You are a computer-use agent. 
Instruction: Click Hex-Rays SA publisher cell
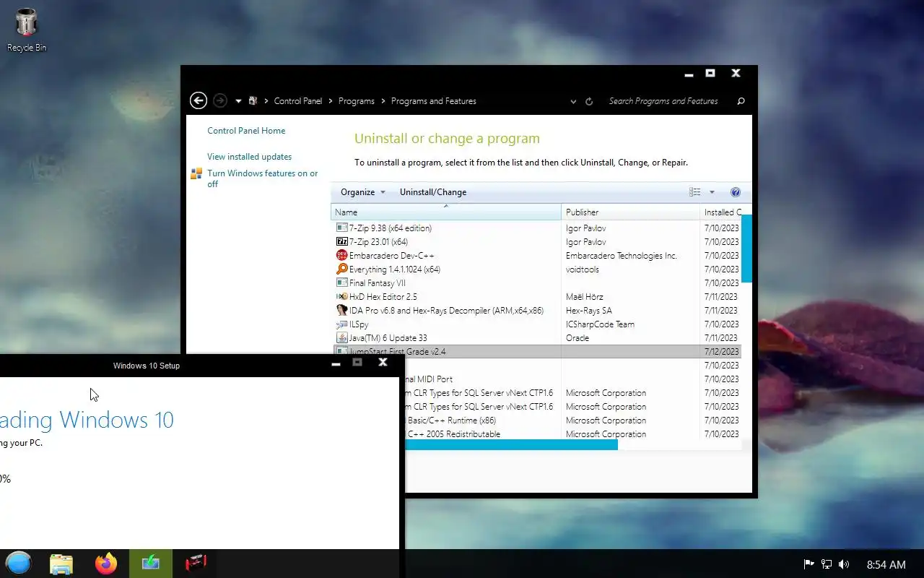click(589, 311)
